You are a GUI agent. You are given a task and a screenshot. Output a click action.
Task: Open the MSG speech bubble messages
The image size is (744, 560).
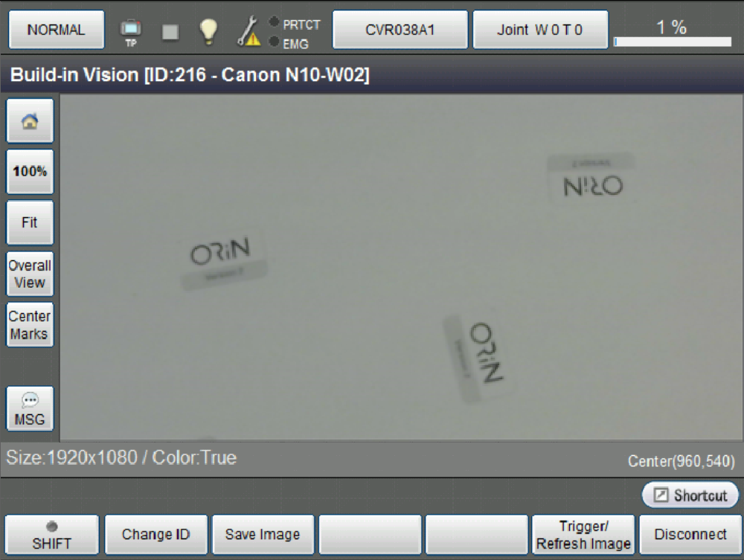(30, 409)
